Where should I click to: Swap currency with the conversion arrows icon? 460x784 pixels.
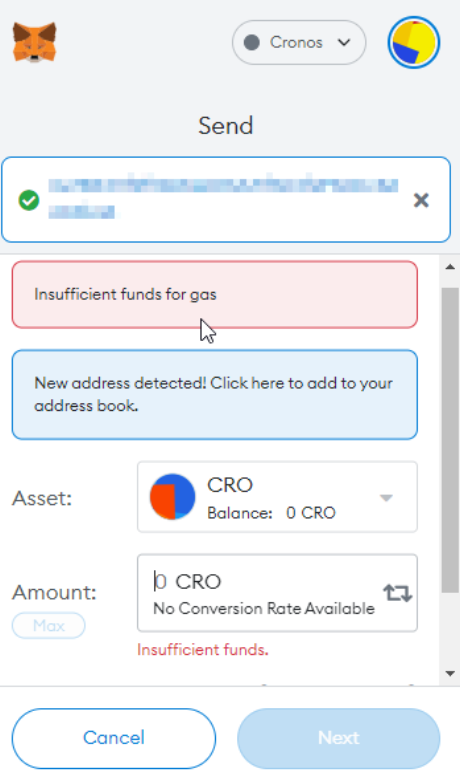click(398, 593)
